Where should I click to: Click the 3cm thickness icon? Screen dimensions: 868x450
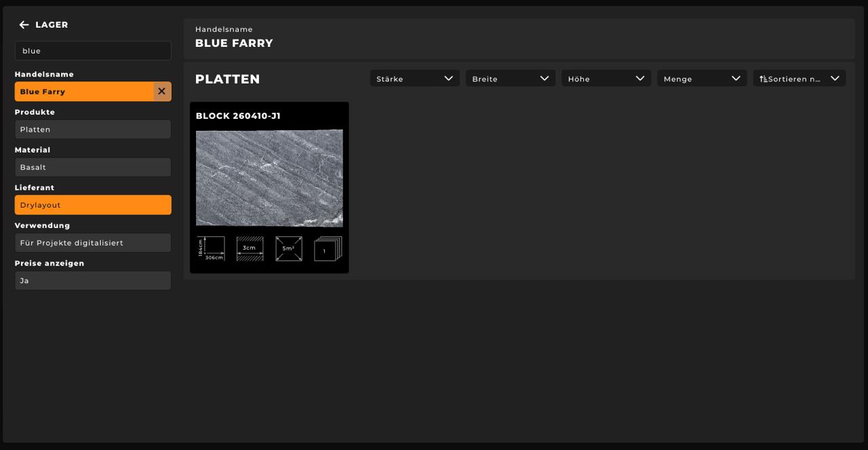tap(250, 249)
